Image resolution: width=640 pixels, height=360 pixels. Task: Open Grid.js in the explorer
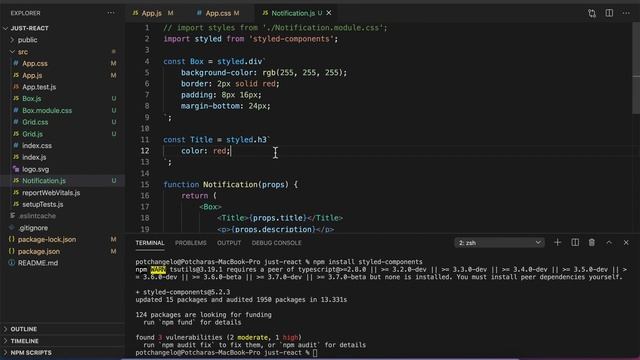click(x=32, y=134)
